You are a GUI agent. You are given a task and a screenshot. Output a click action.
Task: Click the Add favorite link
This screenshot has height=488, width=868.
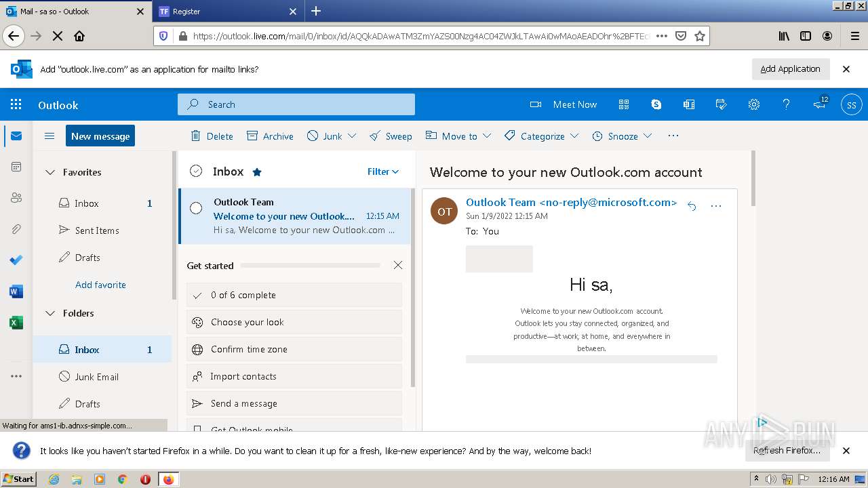100,285
